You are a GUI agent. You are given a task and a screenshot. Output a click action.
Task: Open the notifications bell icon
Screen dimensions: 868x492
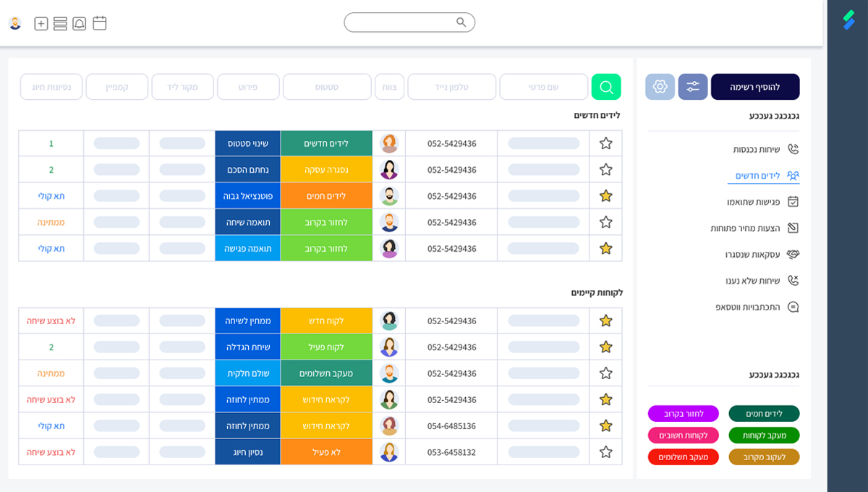[x=80, y=23]
